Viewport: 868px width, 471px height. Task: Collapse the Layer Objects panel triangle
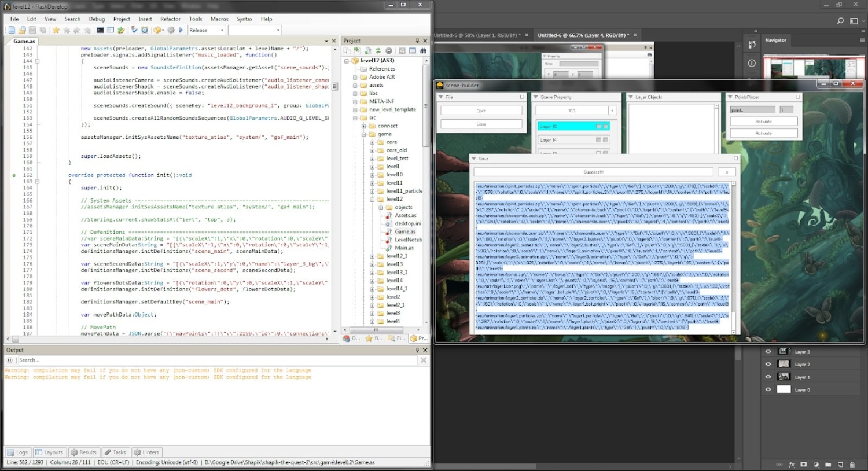(x=631, y=97)
